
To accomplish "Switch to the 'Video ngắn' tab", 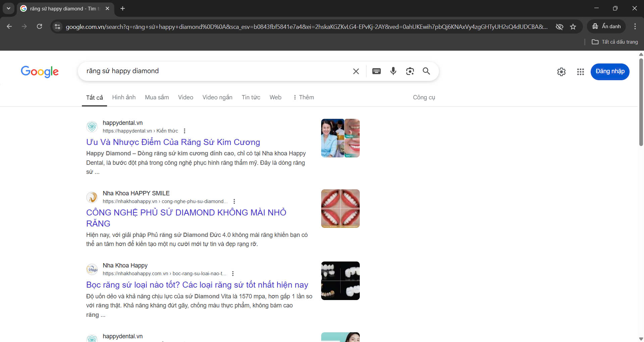I will (x=217, y=97).
